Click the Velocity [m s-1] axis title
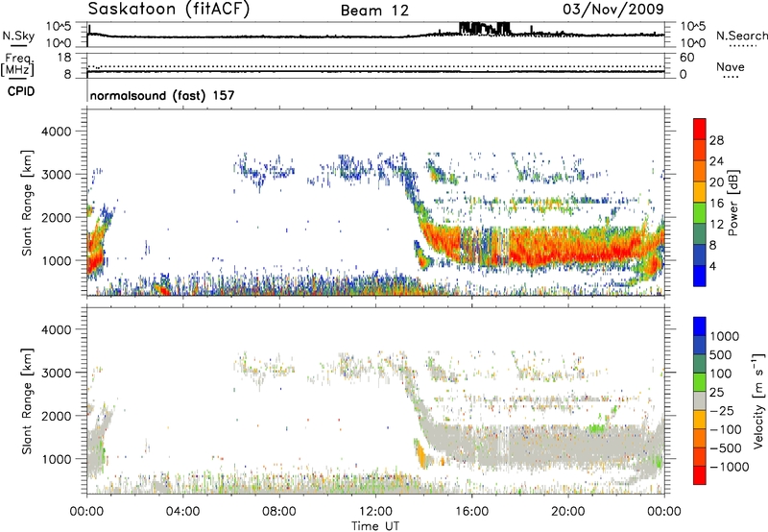The width and height of the screenshot is (768, 532). click(x=758, y=400)
